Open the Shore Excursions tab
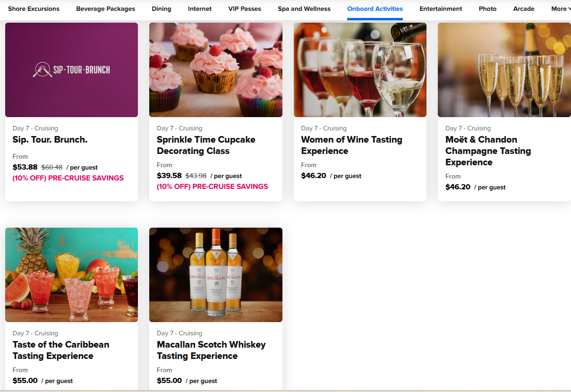 (34, 9)
